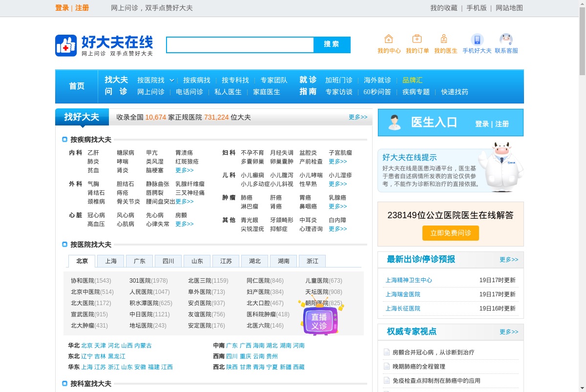Click 更多>> in 妇科 disease list
Screen dimensions: 586x392
pos(338,162)
